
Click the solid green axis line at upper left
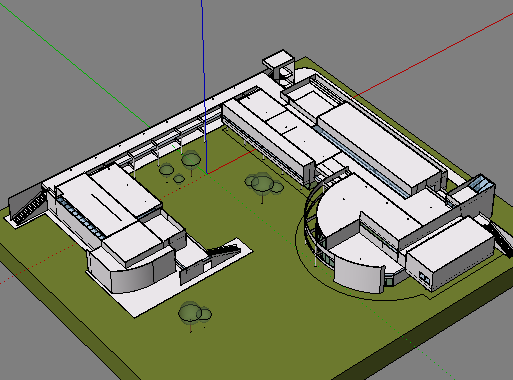pos(75,64)
